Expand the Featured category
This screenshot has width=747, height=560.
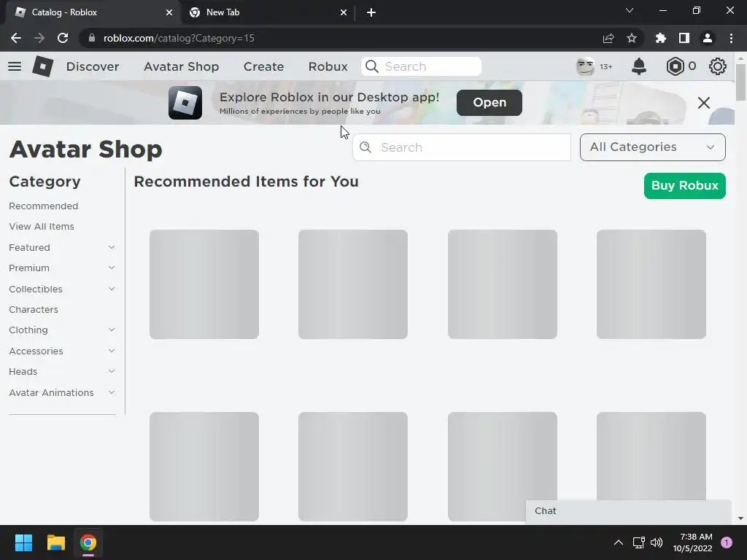coord(112,247)
